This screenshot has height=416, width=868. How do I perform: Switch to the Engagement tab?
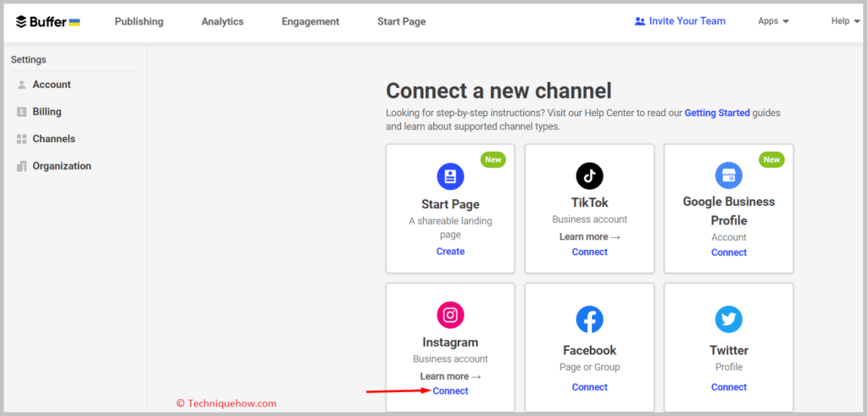310,21
